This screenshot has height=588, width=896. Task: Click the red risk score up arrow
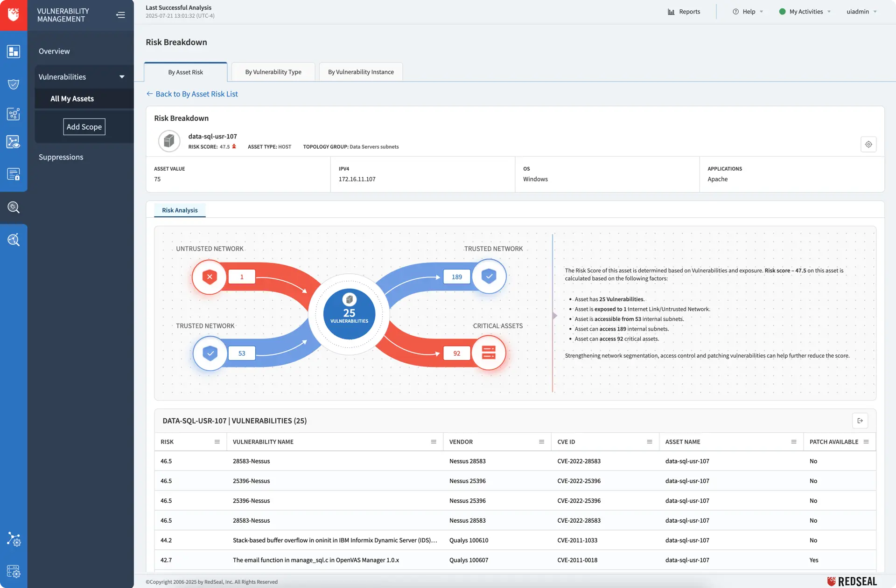[234, 146]
